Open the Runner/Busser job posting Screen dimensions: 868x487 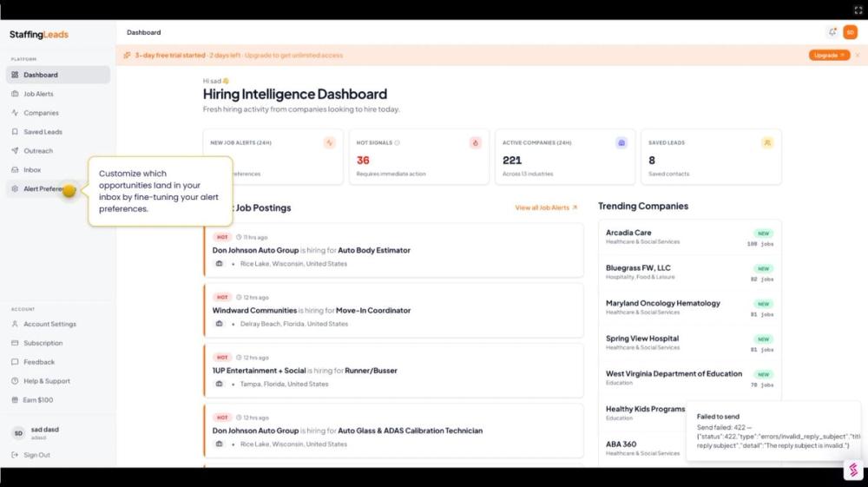(x=393, y=371)
